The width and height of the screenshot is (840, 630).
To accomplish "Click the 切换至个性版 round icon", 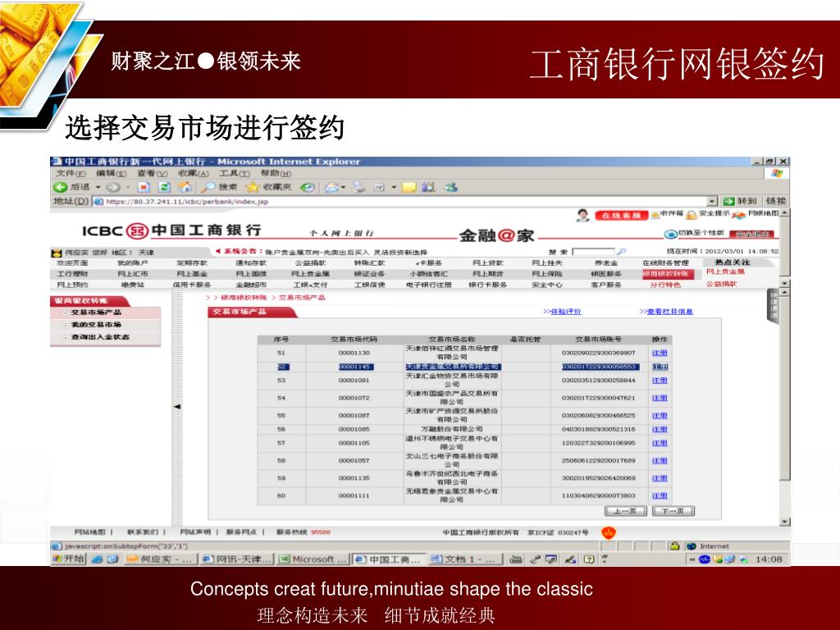I will [x=670, y=234].
